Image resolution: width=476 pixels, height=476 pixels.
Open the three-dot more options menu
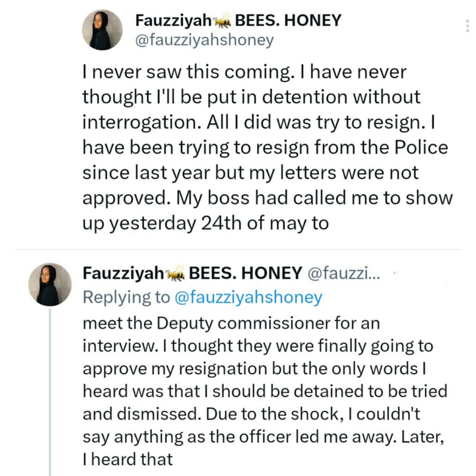(x=467, y=26)
